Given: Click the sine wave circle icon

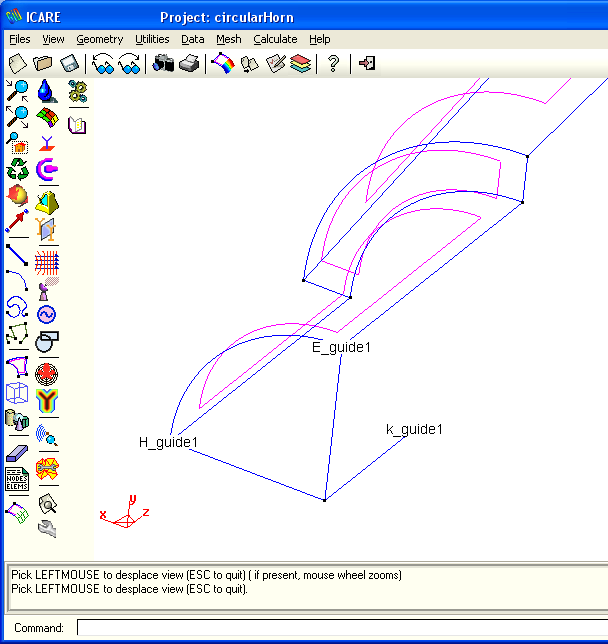Looking at the screenshot, I should coord(46,315).
